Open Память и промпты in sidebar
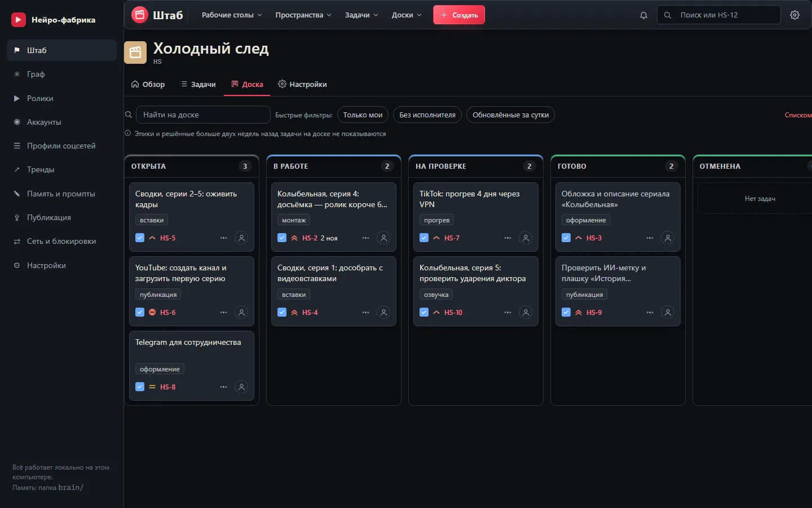This screenshot has width=812, height=508. 61,194
